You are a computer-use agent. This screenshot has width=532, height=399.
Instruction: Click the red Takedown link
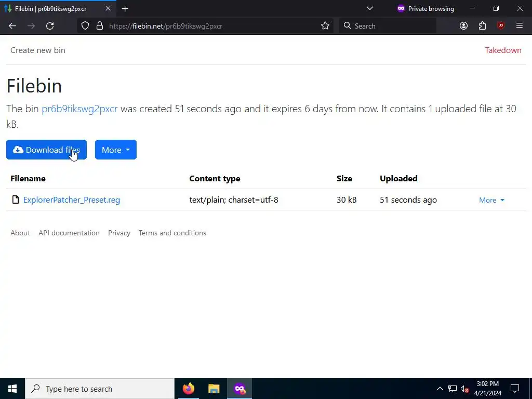(x=503, y=50)
